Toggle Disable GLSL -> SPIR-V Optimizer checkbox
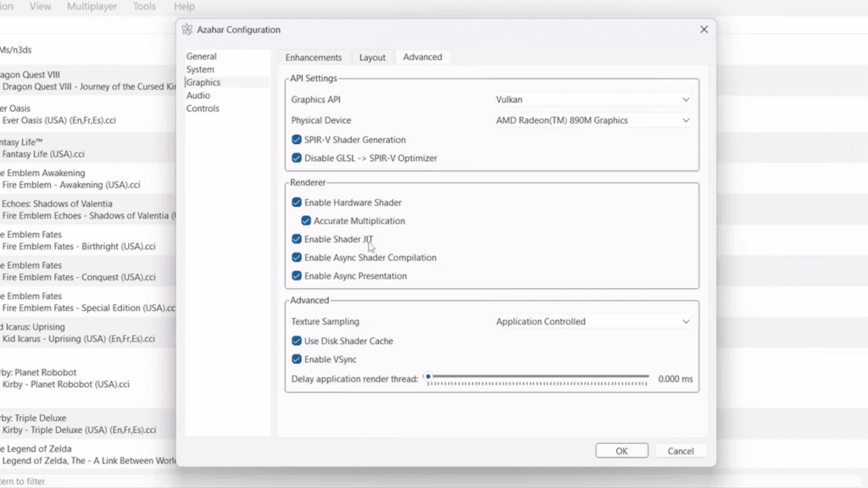The height and width of the screenshot is (488, 868). point(297,158)
